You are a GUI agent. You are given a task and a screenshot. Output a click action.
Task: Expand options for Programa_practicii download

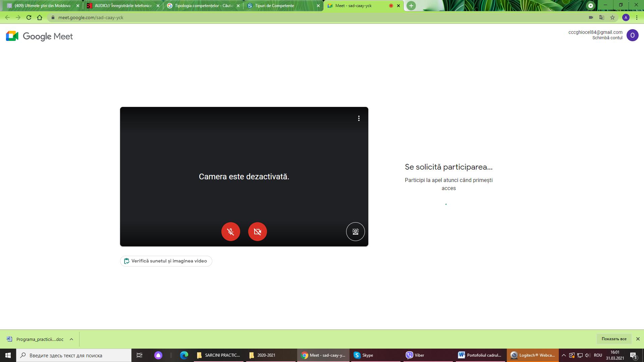click(x=71, y=339)
